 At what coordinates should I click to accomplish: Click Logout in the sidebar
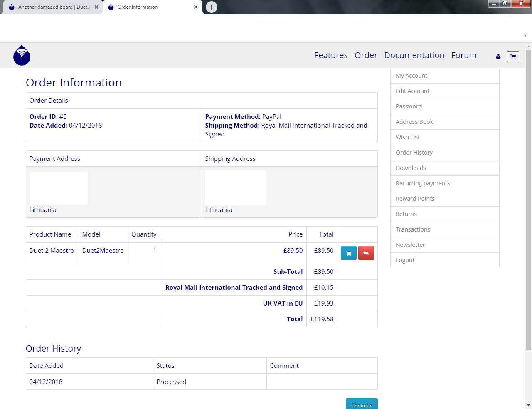coord(445,260)
